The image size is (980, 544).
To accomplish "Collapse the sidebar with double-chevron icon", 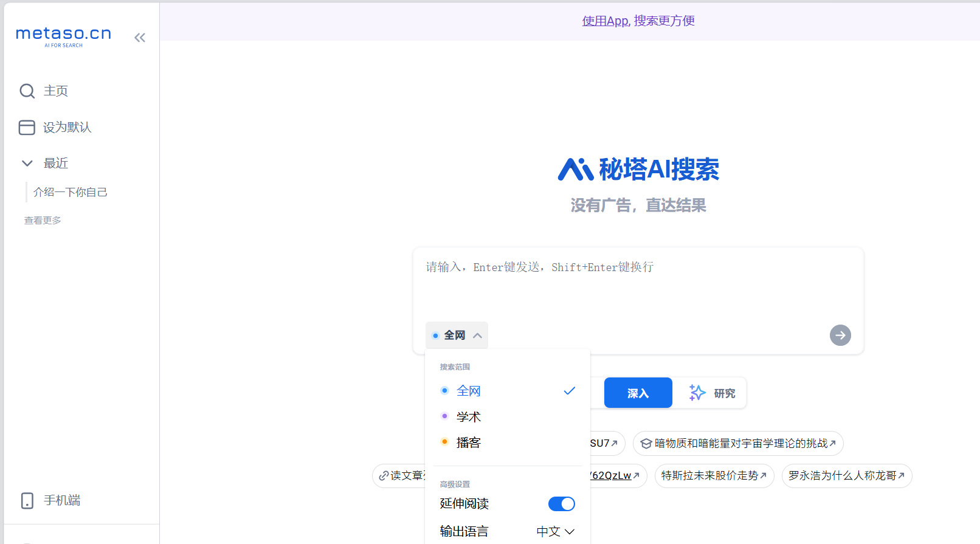I will click(140, 38).
